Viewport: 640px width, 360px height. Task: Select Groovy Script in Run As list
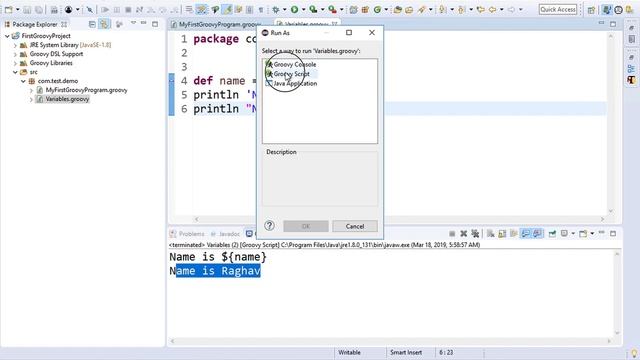click(x=288, y=74)
